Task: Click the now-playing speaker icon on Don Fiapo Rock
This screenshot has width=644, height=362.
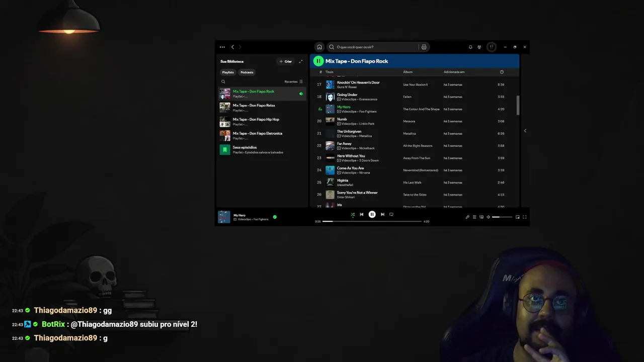Action: click(x=301, y=94)
